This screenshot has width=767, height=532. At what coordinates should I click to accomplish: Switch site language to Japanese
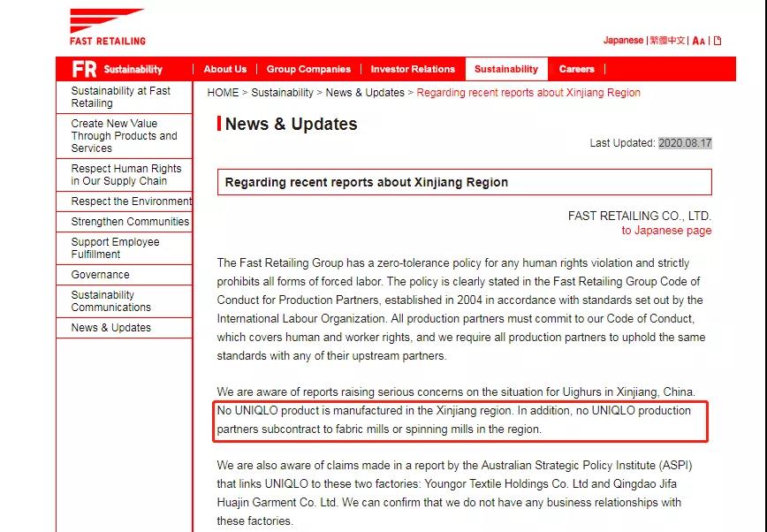[x=623, y=41]
